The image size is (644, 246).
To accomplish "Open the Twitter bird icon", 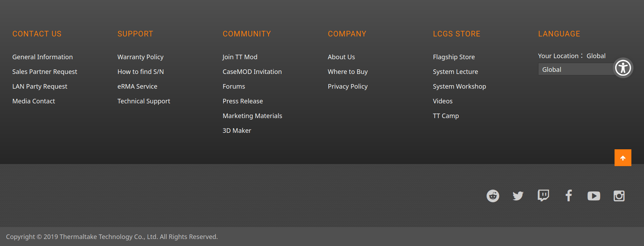I will 518,196.
